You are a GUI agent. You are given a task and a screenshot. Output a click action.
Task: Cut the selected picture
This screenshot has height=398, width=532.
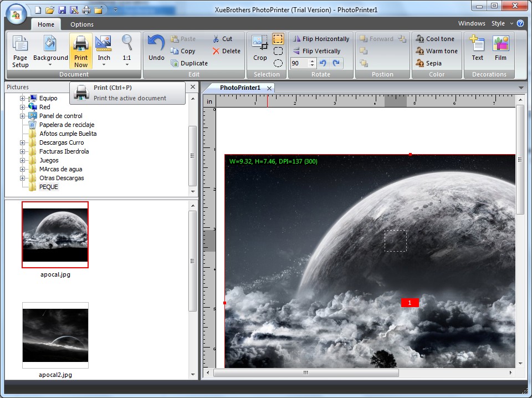(223, 39)
